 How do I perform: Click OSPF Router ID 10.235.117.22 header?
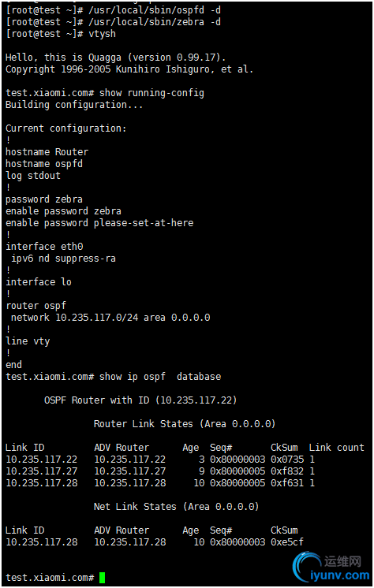[x=140, y=400]
